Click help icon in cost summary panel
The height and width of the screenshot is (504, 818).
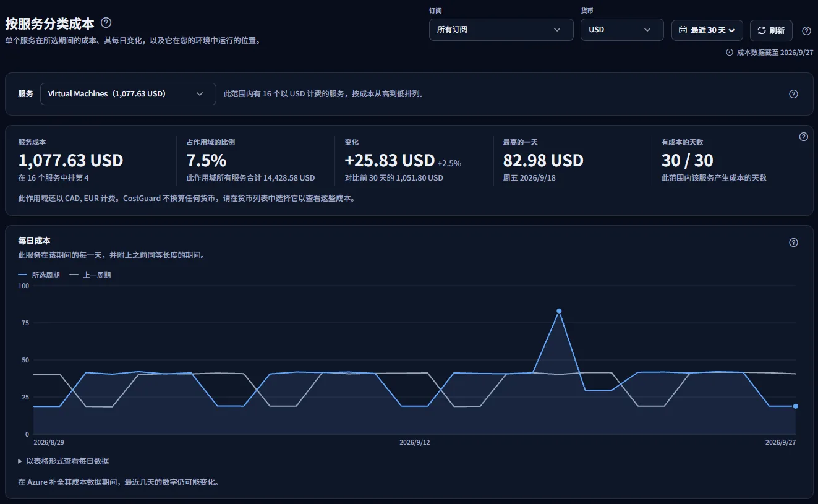click(804, 137)
